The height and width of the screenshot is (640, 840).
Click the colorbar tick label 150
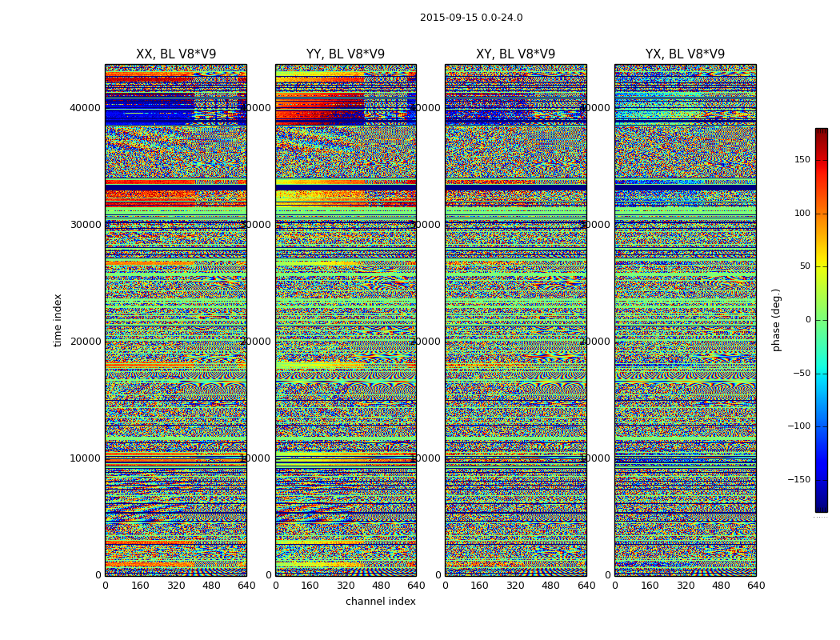tap(802, 159)
